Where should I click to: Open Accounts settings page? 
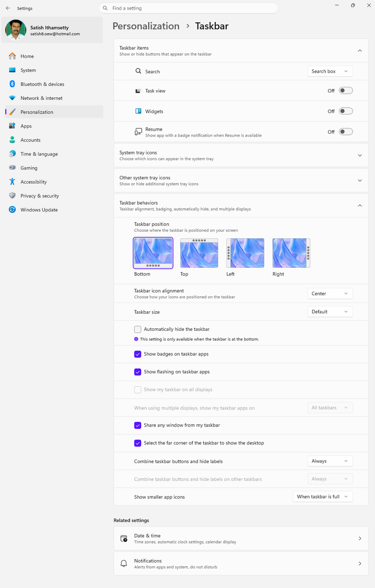(54, 140)
